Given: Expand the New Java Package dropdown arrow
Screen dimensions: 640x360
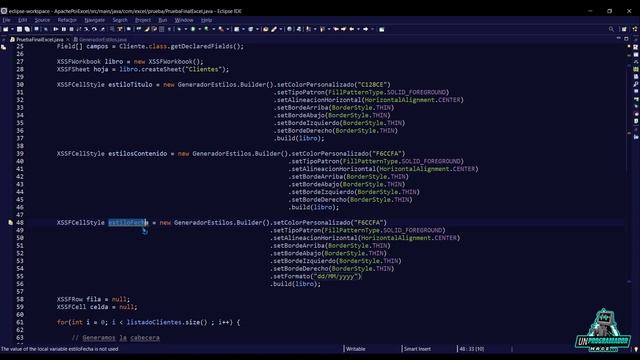Looking at the screenshot, I should [244, 29].
